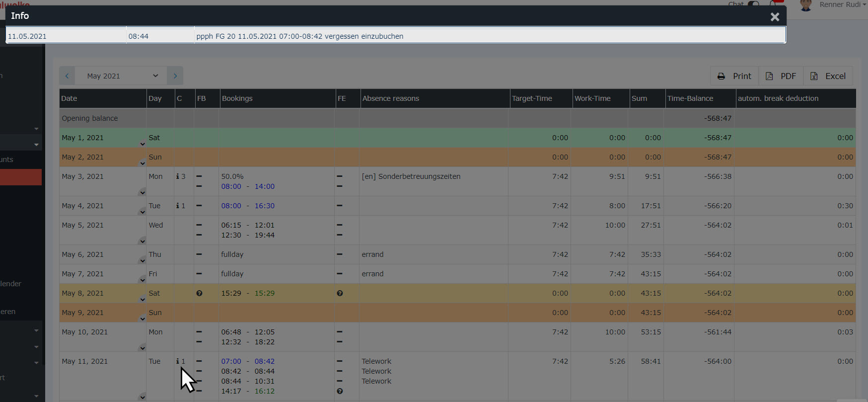Select the [en] Sonderbetreuungszeiten absence reason
Screen dimensions: 868x402
411,176
